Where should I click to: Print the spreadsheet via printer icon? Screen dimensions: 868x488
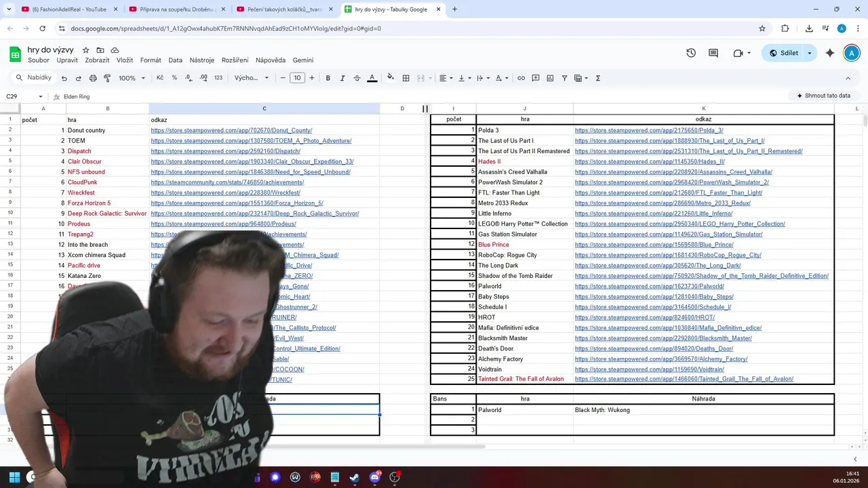pyautogui.click(x=93, y=78)
